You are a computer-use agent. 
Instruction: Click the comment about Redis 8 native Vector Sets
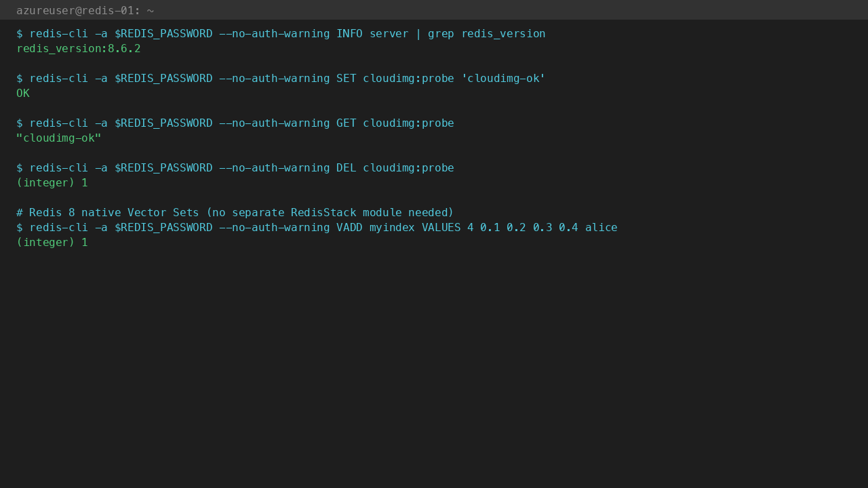(x=235, y=213)
